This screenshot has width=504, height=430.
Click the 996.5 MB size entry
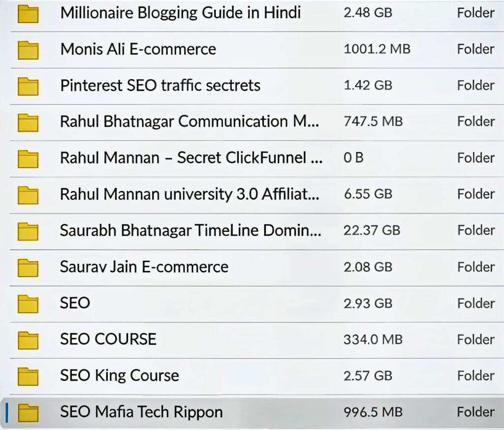click(373, 412)
